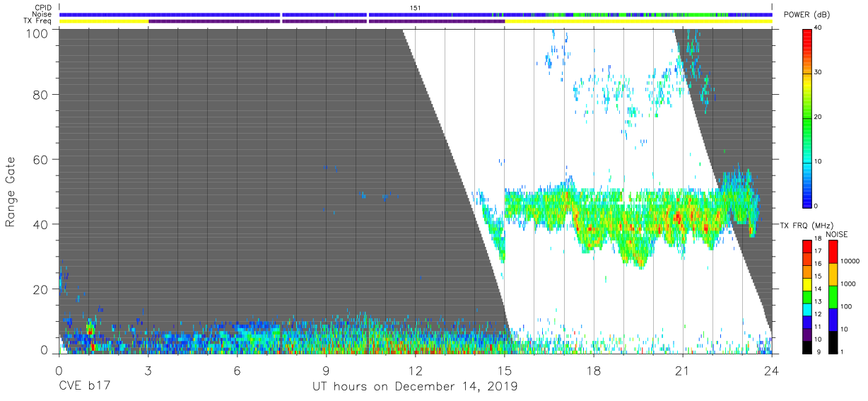
Task: Click the NOISE legend title
Action: 835,234
